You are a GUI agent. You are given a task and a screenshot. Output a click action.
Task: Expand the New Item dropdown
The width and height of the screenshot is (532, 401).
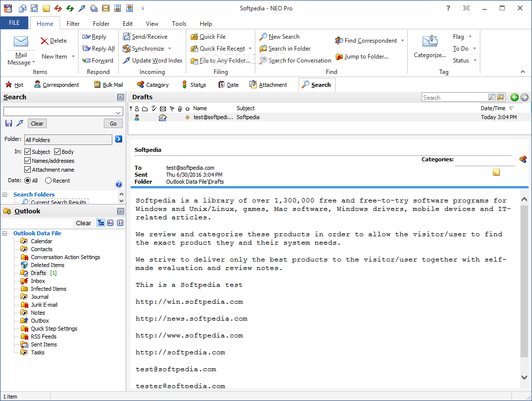[73, 56]
